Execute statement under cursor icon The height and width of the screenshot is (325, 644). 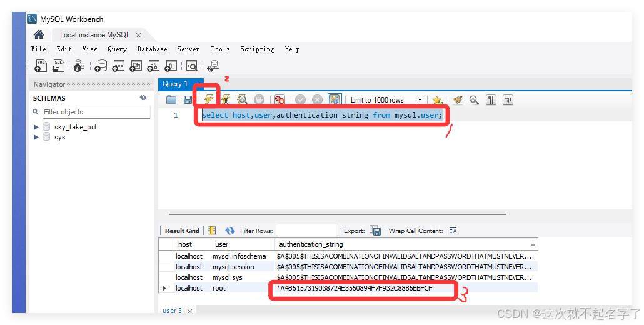click(226, 99)
